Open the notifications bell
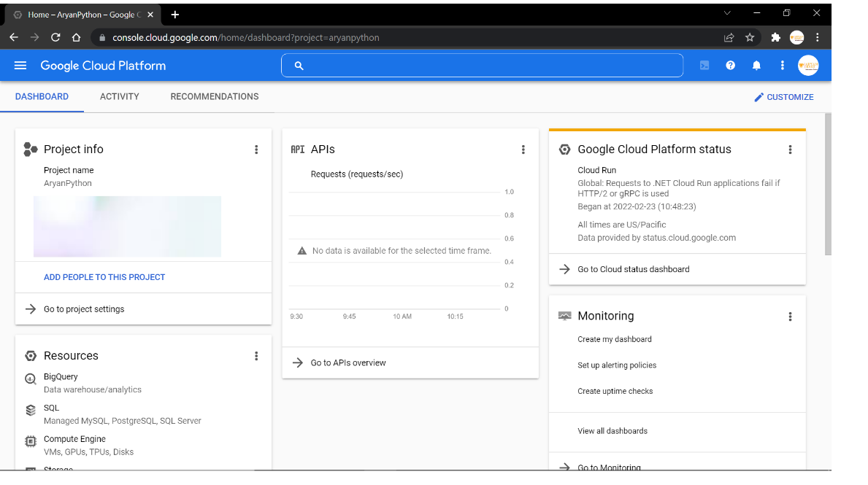The width and height of the screenshot is (868, 485). coord(756,65)
